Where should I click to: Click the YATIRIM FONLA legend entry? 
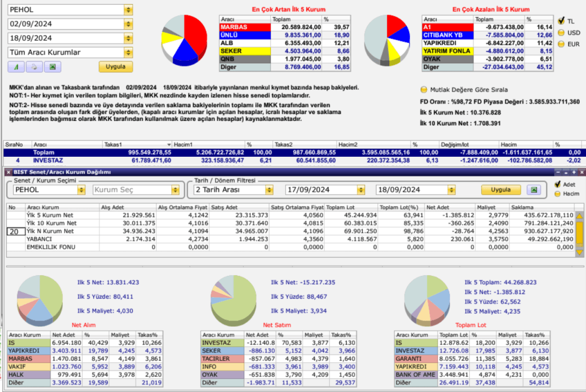tap(448, 51)
